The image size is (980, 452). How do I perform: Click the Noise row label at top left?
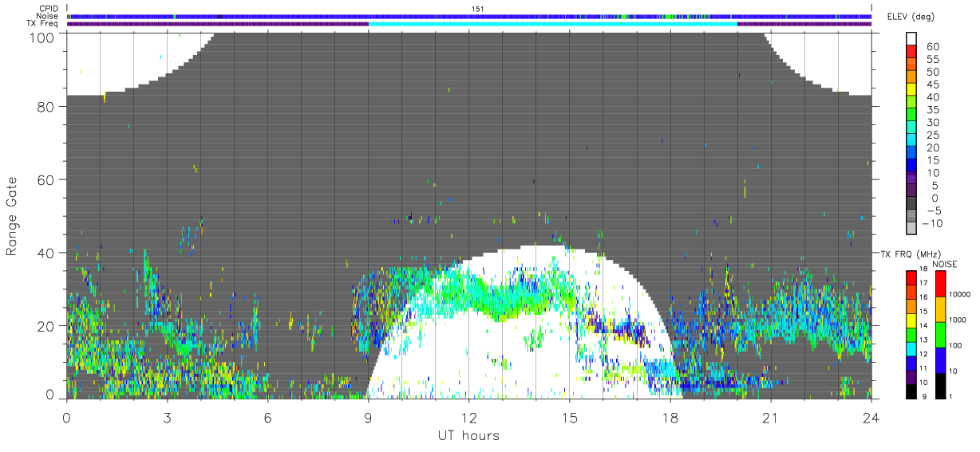pyautogui.click(x=47, y=16)
